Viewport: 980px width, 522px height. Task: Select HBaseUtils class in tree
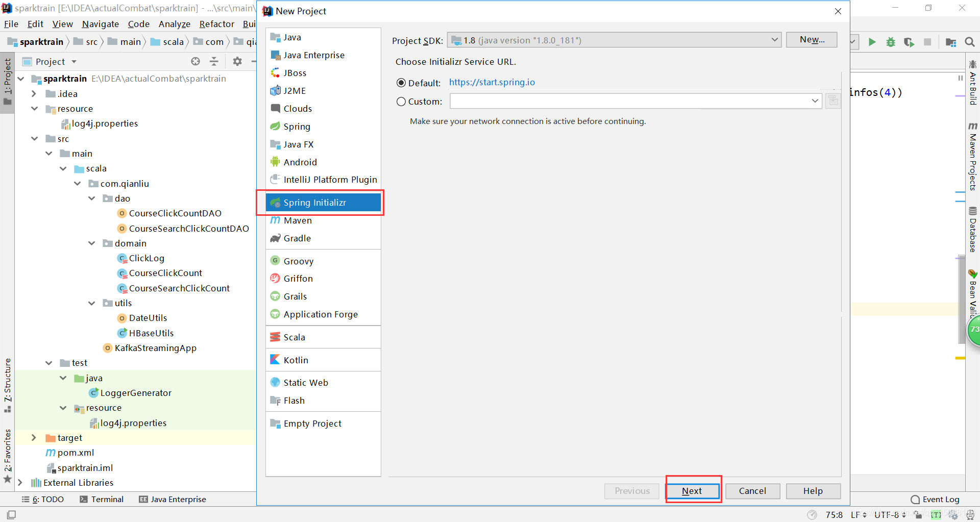(151, 333)
